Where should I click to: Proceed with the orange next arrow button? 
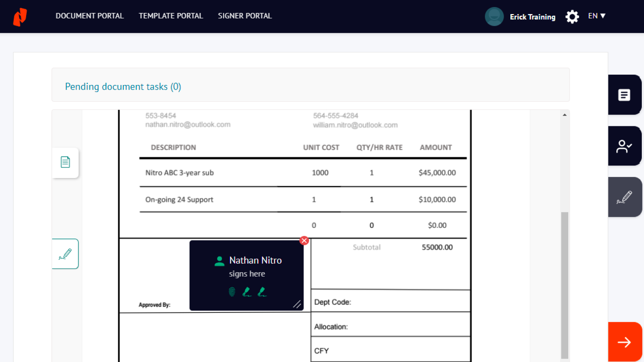pos(625,342)
